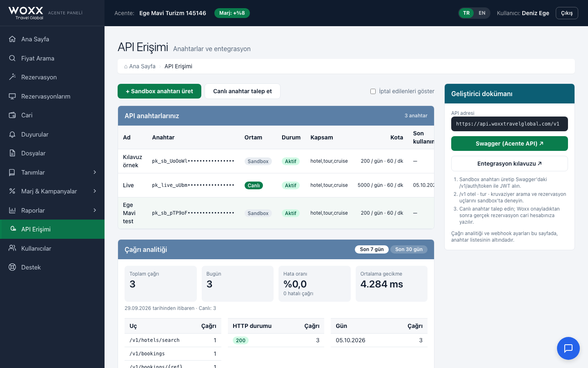The height and width of the screenshot is (368, 588).
Task: Open the Fiyat Arama menu item
Action: click(x=52, y=58)
